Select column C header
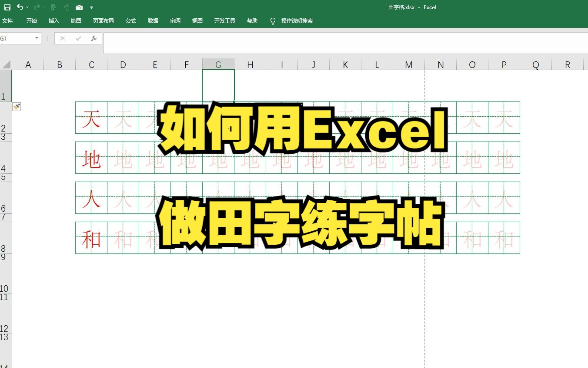This screenshot has width=588, height=368. [x=91, y=65]
